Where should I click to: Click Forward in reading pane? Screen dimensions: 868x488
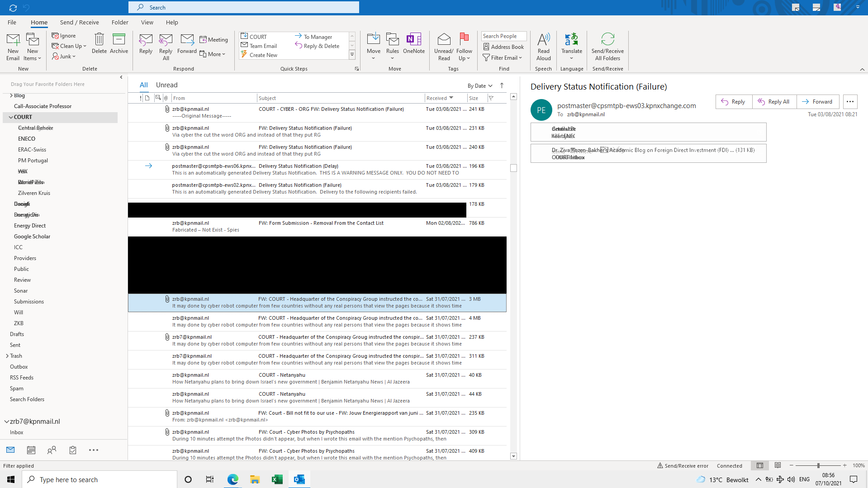(817, 102)
